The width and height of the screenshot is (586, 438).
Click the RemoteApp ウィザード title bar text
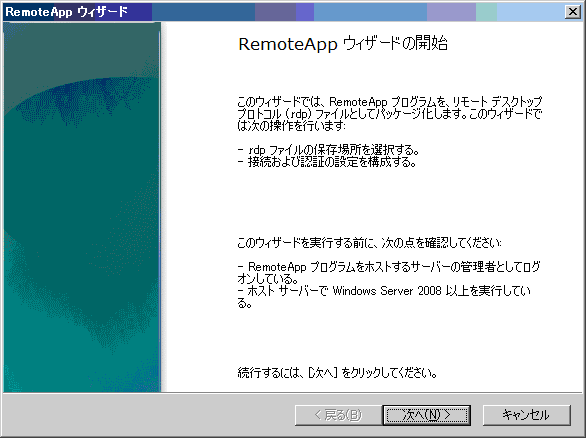(67, 12)
